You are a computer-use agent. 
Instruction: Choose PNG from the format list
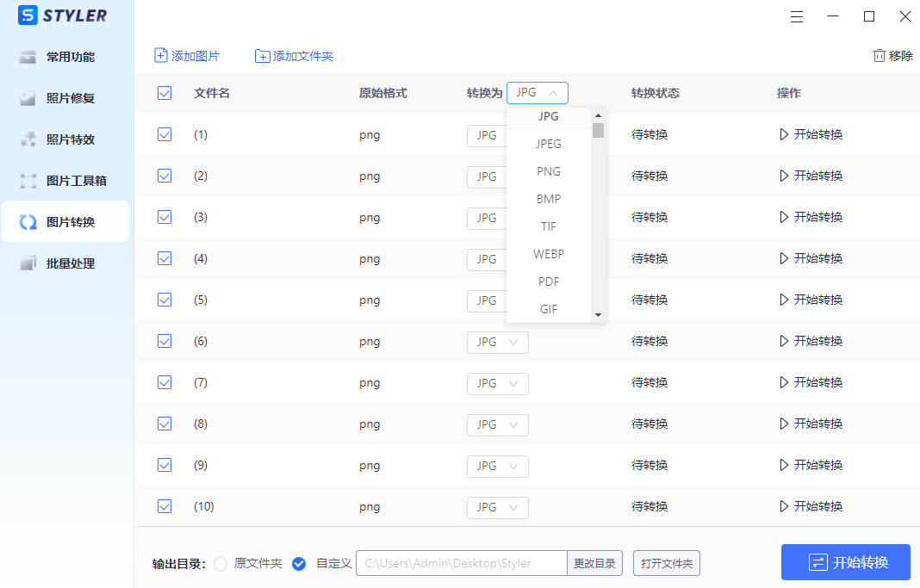[x=549, y=171]
